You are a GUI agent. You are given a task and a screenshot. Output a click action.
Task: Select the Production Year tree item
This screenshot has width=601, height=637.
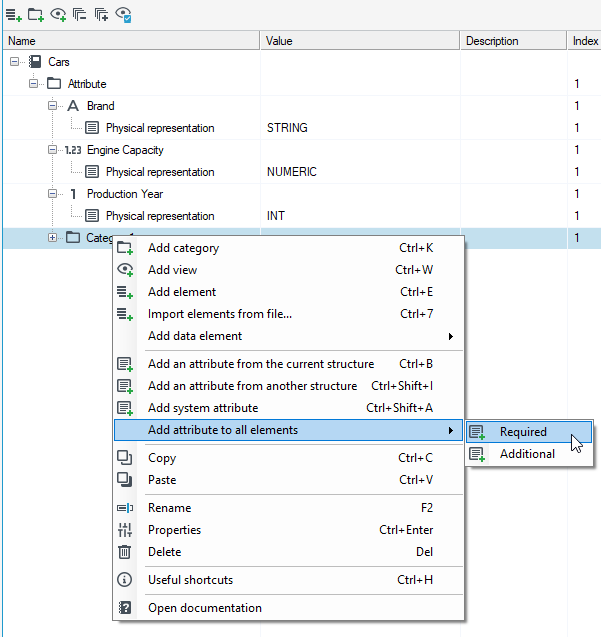click(125, 194)
